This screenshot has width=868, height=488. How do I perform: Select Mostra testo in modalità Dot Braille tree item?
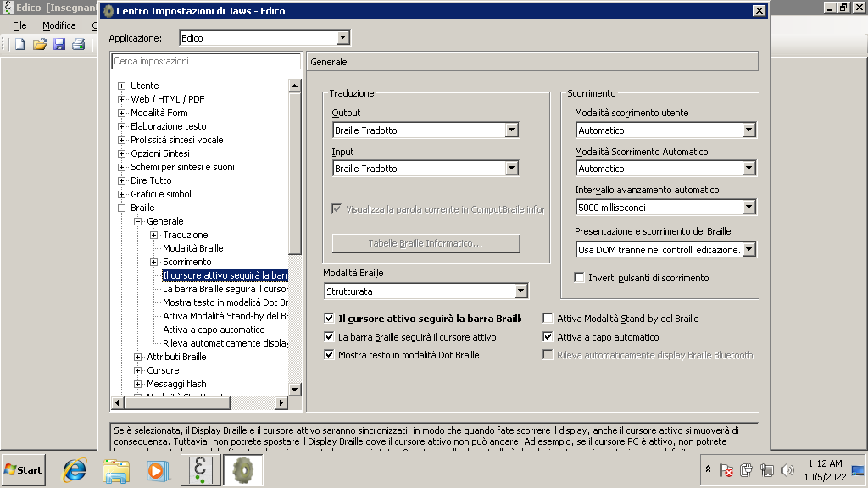click(225, 302)
